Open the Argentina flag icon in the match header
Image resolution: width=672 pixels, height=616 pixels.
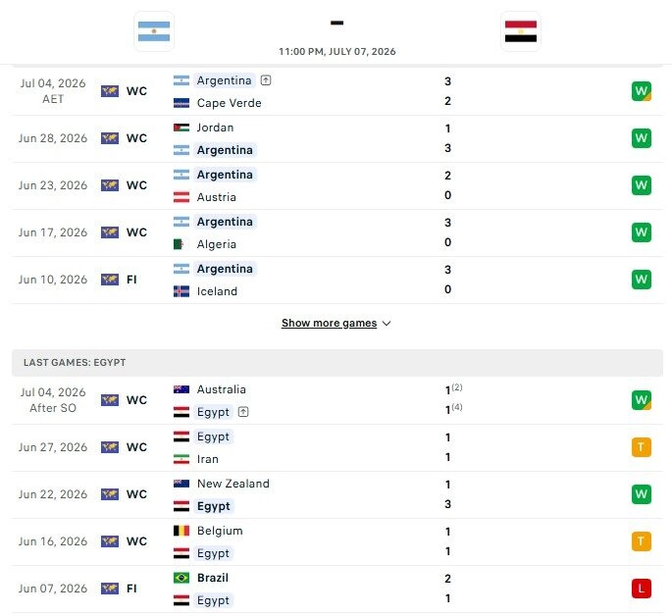coord(154,31)
